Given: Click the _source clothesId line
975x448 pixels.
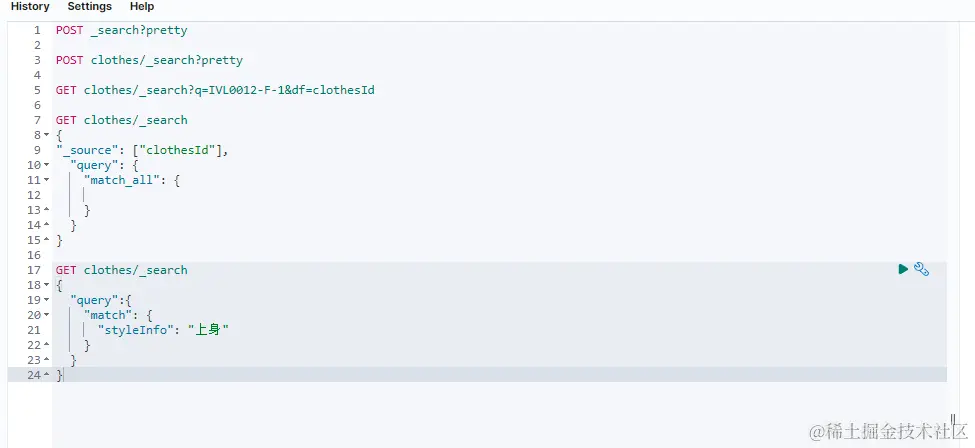Looking at the screenshot, I should [142, 150].
